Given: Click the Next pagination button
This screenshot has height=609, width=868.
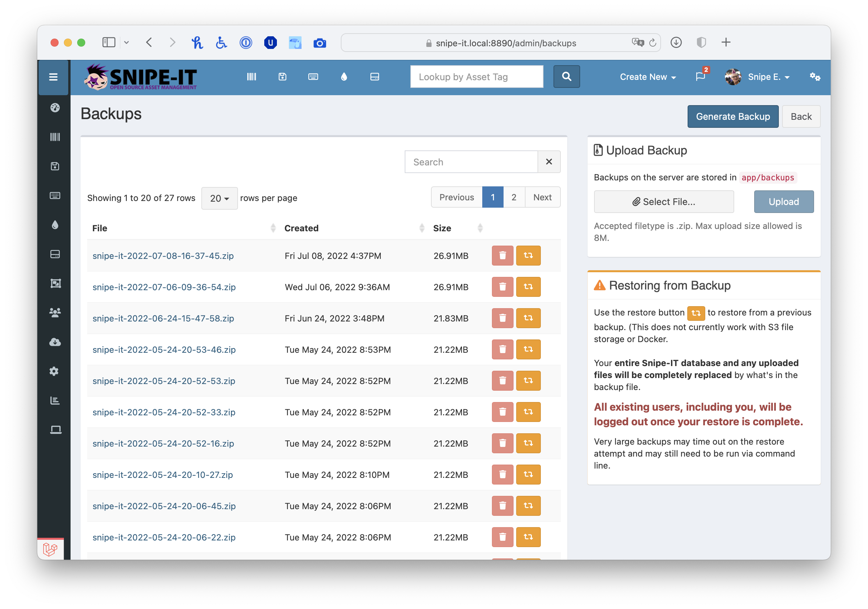Looking at the screenshot, I should click(x=542, y=197).
